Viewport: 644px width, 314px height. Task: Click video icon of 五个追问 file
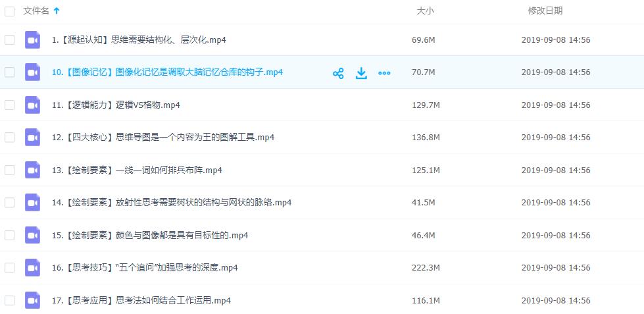(32, 268)
